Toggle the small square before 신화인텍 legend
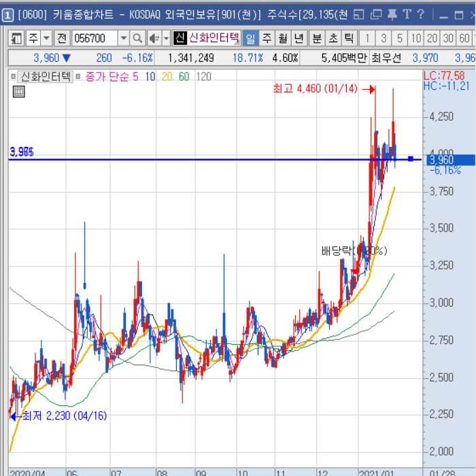The image size is (476, 476). click(13, 76)
